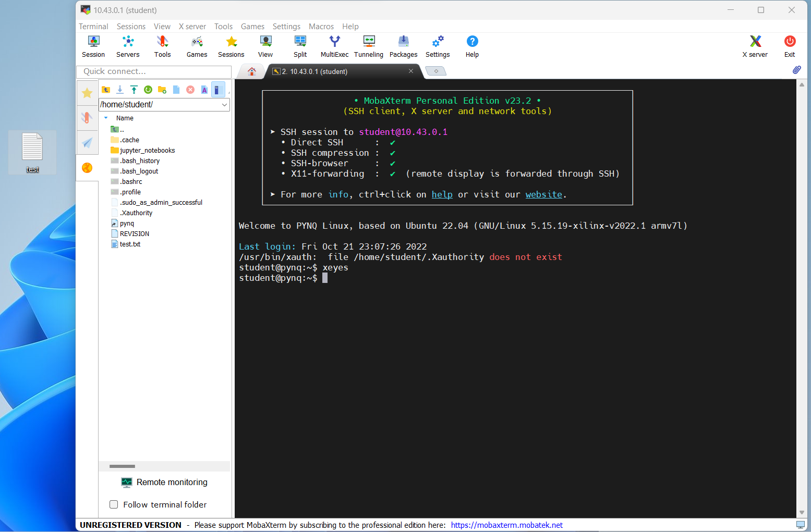
Task: Create a new file in SFTP browser
Action: click(x=176, y=90)
